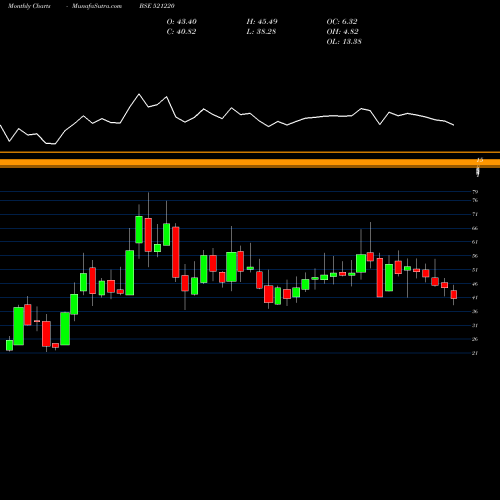The width and height of the screenshot is (500, 500).
Task: Click the tallest green candle reaching 70
Action: pyautogui.click(x=139, y=230)
